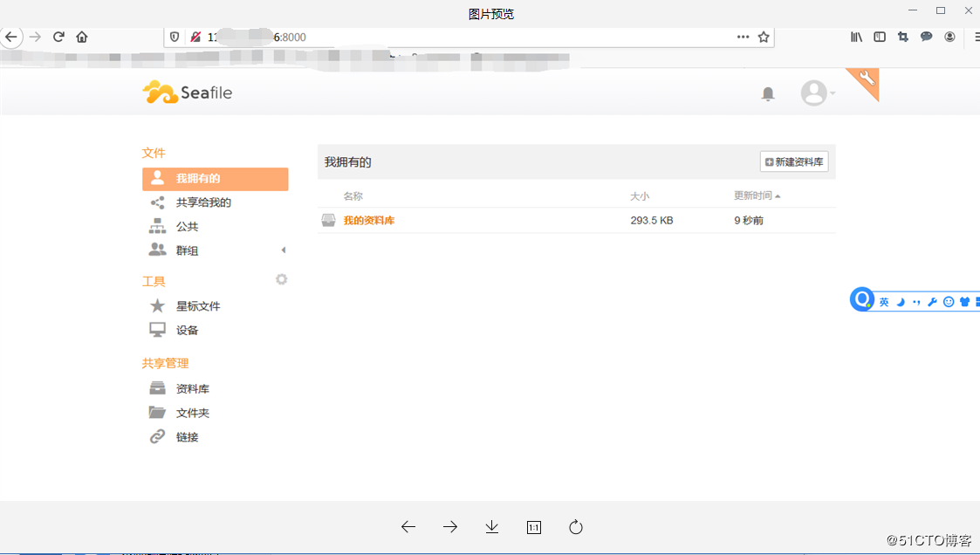Open the page actions ... menu
Screen dimensions: 980x555
(743, 38)
